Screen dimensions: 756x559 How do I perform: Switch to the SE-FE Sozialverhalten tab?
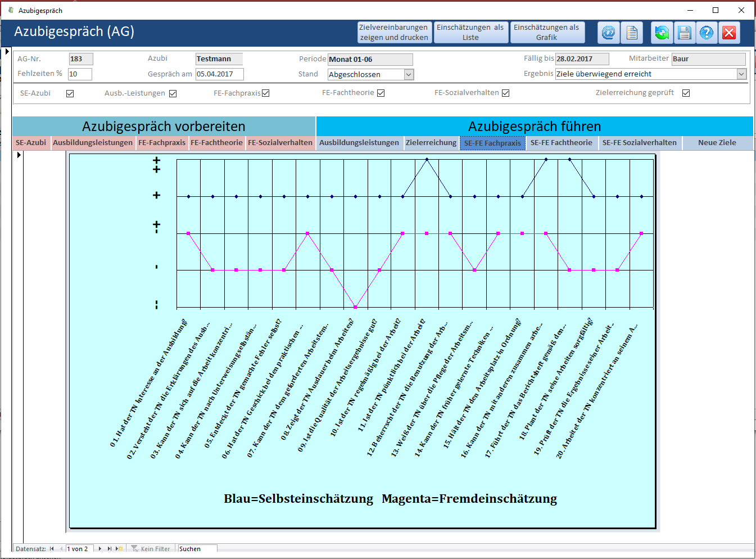click(640, 143)
